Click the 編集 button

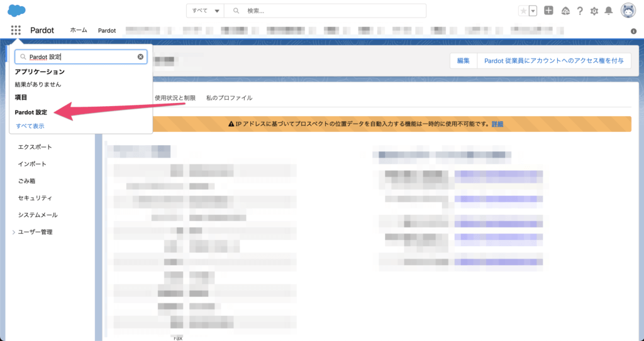[464, 60]
